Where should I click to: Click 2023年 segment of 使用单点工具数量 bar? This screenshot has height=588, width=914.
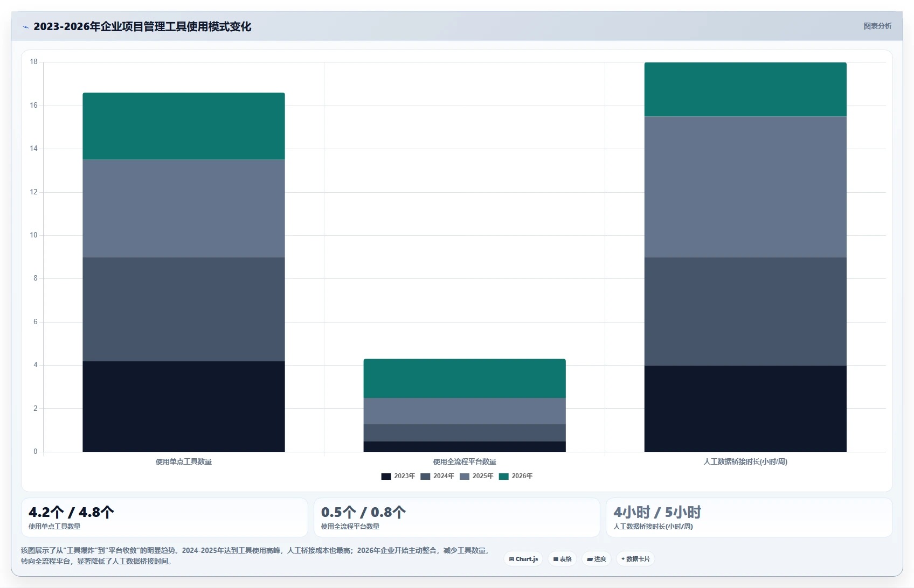tap(184, 407)
